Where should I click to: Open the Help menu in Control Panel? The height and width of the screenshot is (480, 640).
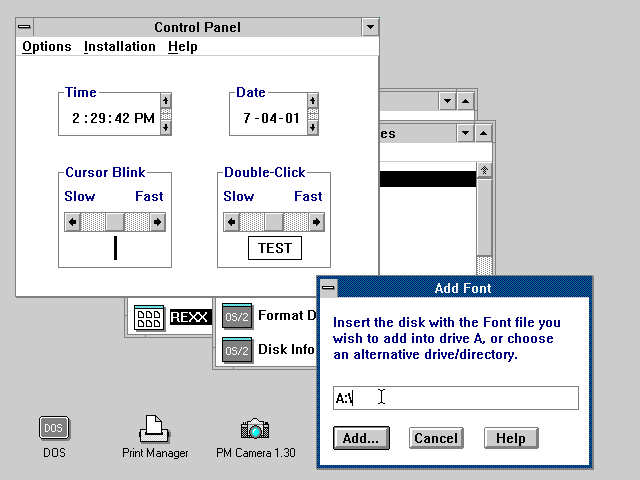(182, 46)
